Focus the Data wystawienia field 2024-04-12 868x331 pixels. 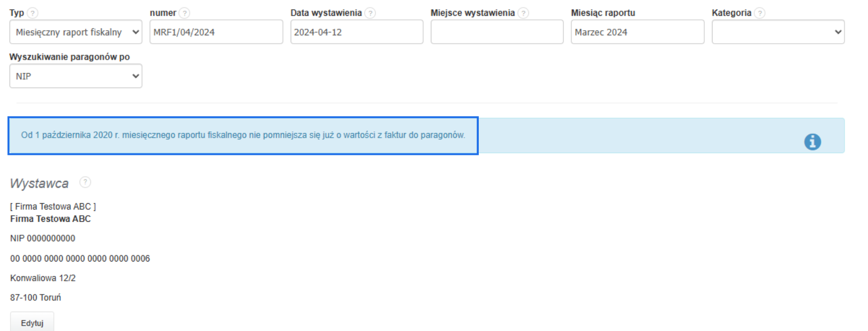click(x=357, y=32)
